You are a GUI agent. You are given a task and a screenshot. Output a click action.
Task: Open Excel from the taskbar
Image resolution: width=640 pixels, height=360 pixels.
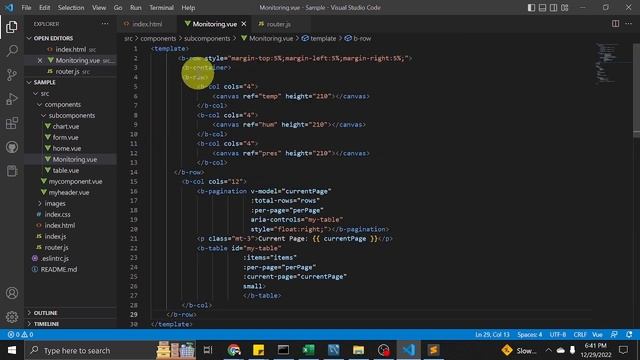(x=309, y=350)
